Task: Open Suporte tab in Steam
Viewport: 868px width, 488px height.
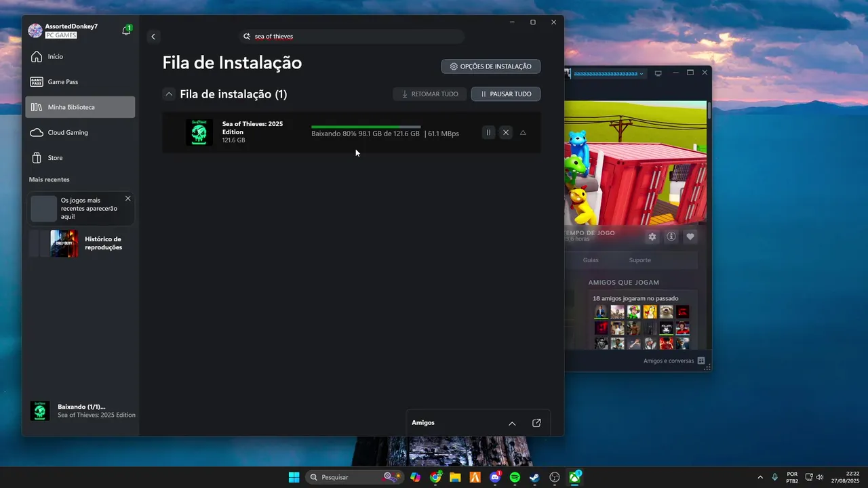Action: (x=639, y=260)
